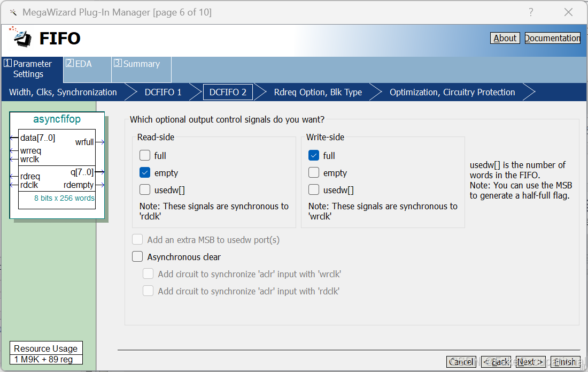Click the data[7..0] input port label
Image resolution: width=588 pixels, height=372 pixels.
(x=37, y=138)
